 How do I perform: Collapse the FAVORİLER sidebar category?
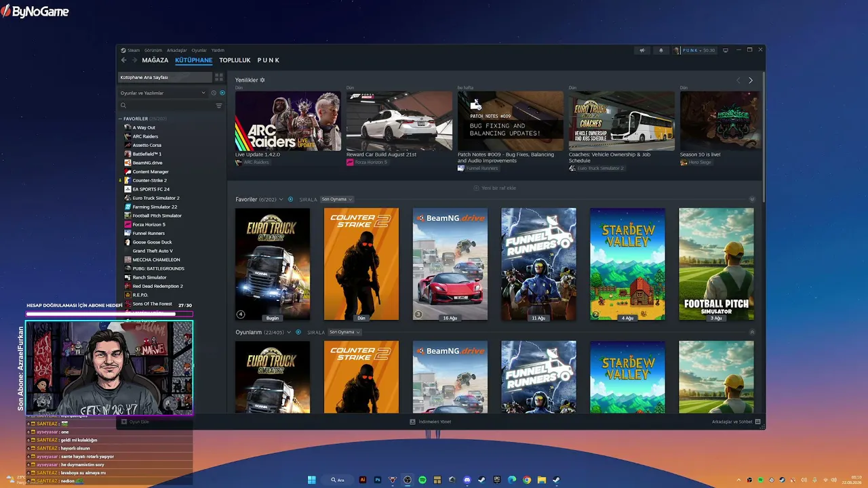pos(121,119)
